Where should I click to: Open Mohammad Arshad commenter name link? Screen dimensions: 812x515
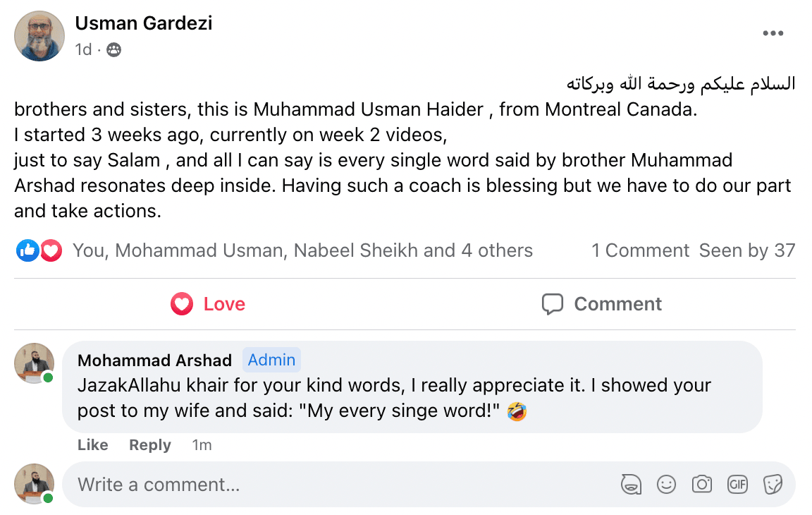point(154,360)
